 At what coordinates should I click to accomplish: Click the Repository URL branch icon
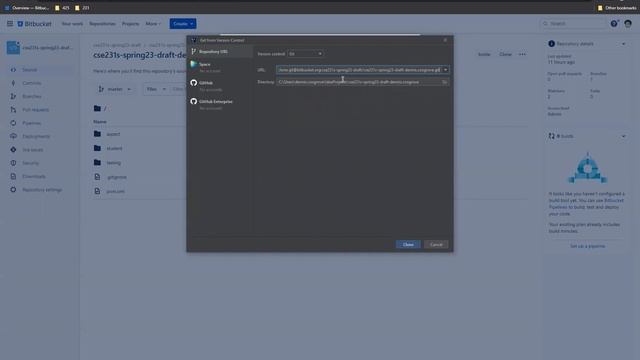[193, 51]
